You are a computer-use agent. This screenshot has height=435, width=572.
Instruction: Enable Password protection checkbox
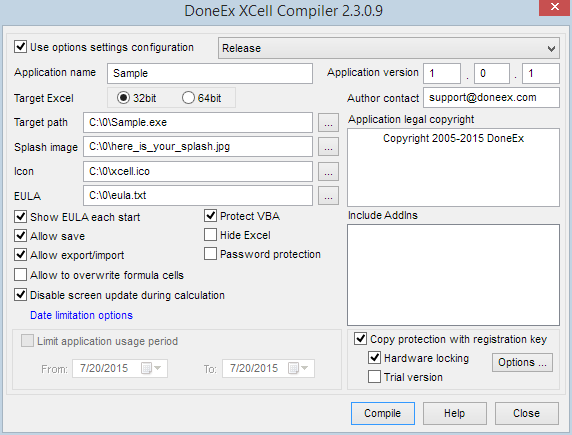coord(210,254)
